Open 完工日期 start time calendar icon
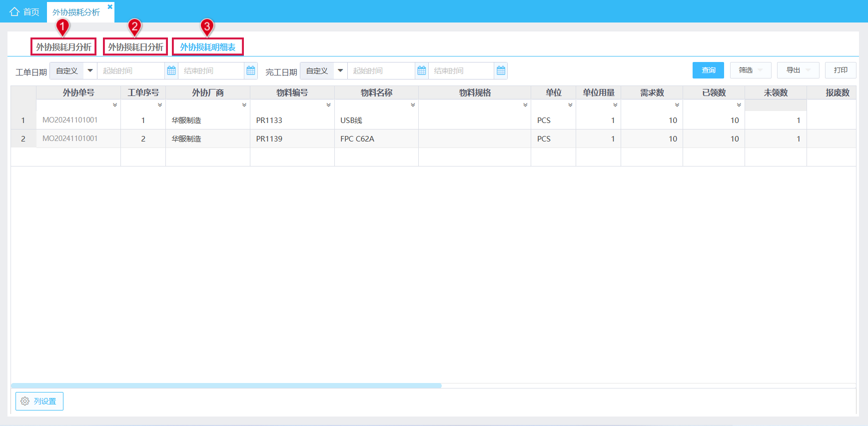 pos(422,70)
